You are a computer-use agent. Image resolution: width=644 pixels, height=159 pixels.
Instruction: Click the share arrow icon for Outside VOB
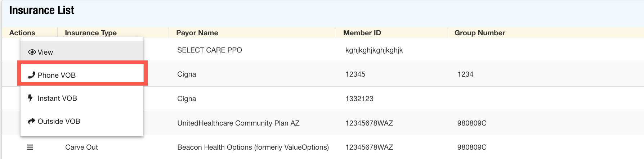pyautogui.click(x=32, y=121)
